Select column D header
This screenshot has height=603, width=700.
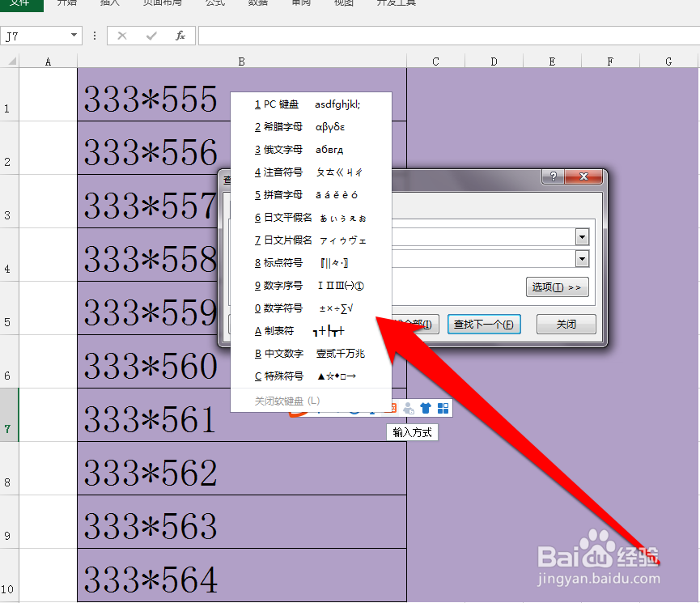pyautogui.click(x=494, y=62)
